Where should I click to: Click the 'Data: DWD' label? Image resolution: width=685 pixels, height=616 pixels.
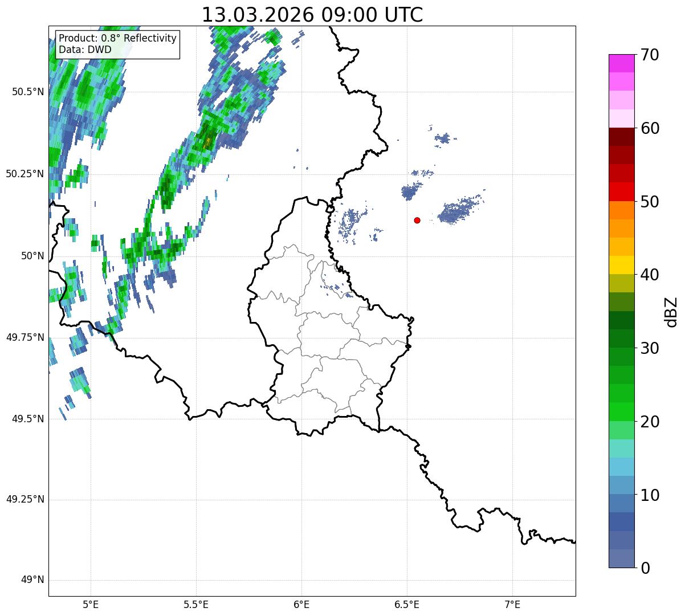click(85, 50)
